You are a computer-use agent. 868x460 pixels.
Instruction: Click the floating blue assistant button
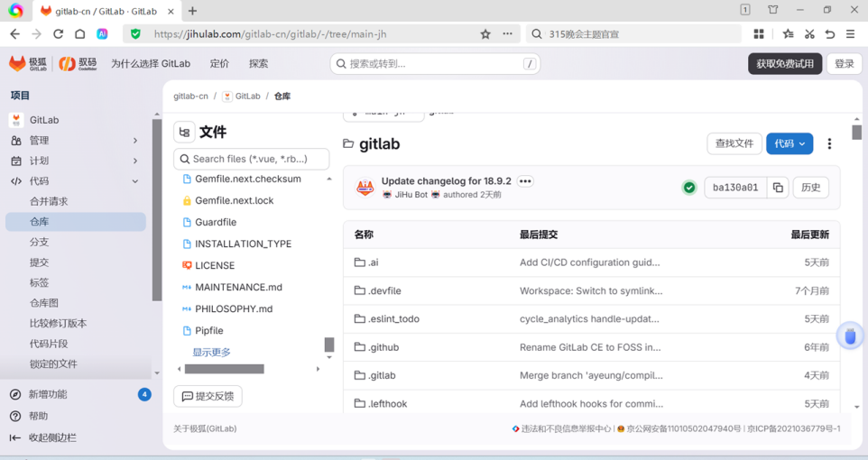point(850,336)
